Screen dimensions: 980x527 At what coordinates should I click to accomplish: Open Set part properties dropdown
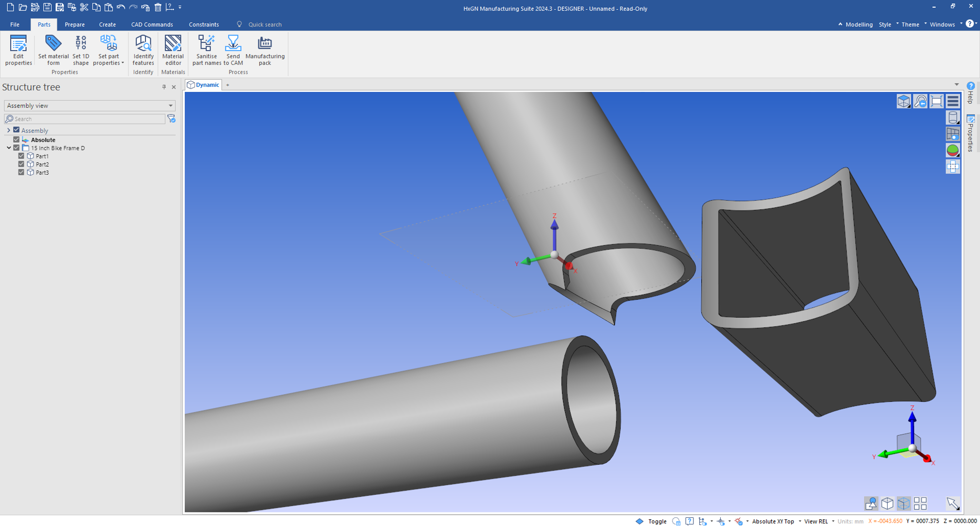coord(109,50)
